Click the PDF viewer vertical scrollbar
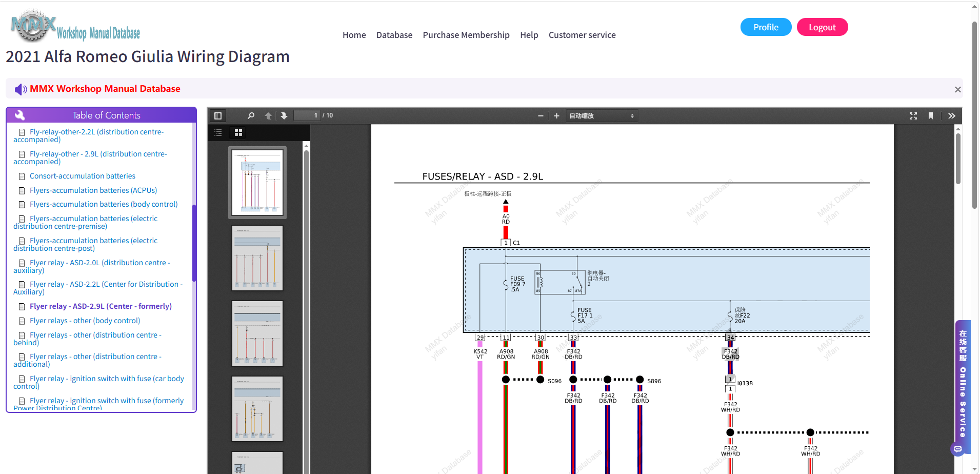Viewport: 980px width, 474px height. pos(958,159)
